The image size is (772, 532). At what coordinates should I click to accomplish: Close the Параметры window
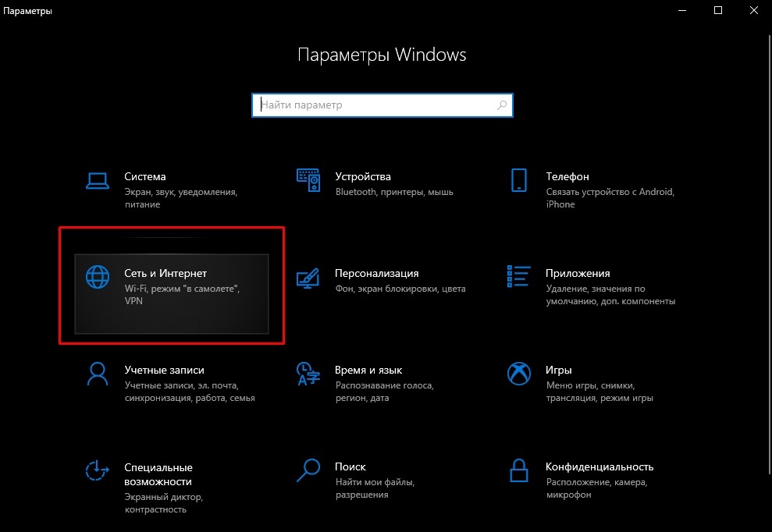point(754,10)
